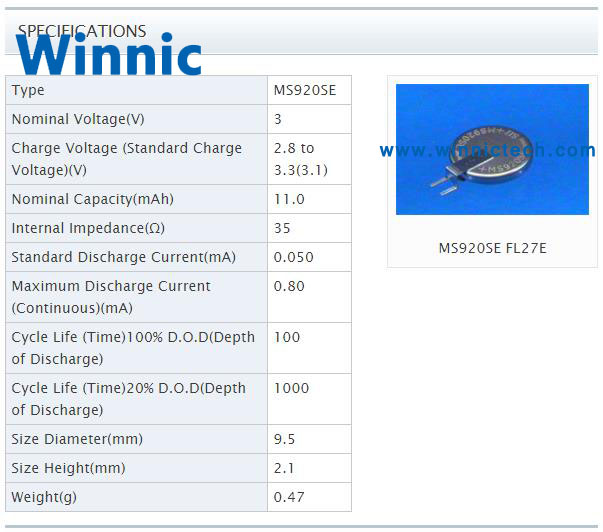Click the 2.8 to 3.3(3.1) value
Screen dimensions: 603x532
301,159
